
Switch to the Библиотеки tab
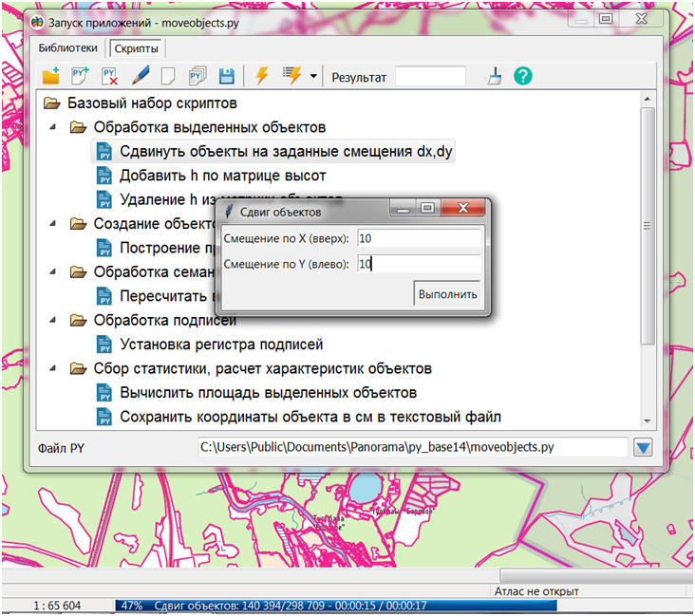click(x=67, y=47)
